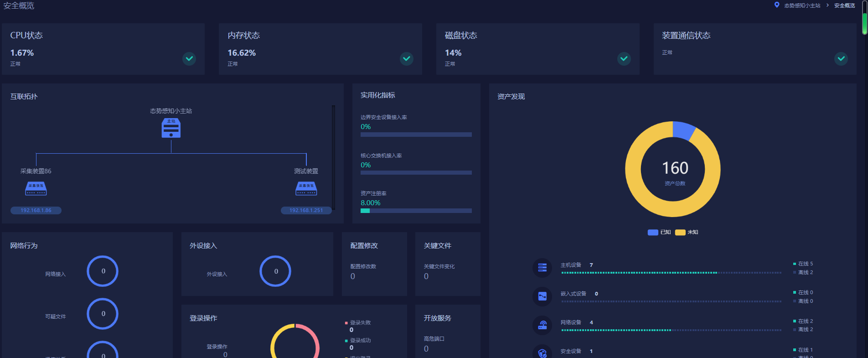Click the 192.168.1.251 IP badge
This screenshot has height=358, width=868.
306,210
